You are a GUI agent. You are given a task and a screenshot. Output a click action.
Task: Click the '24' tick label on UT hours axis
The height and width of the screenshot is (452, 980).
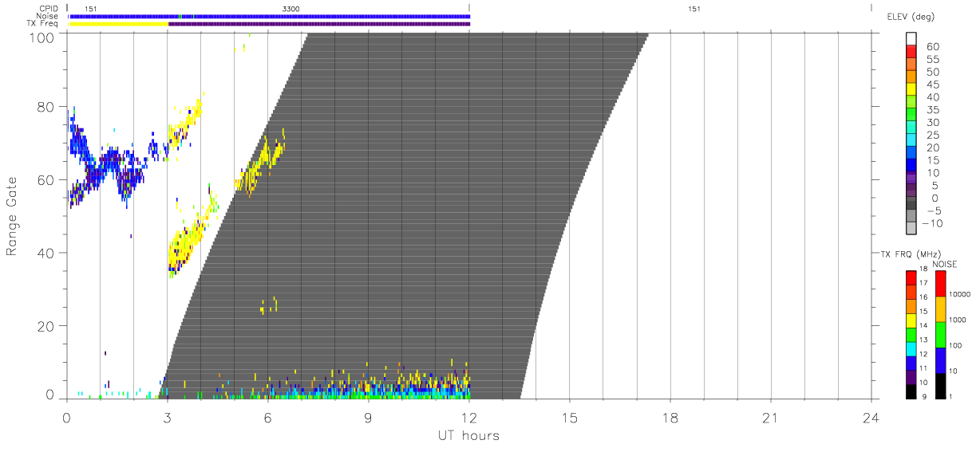click(x=871, y=418)
